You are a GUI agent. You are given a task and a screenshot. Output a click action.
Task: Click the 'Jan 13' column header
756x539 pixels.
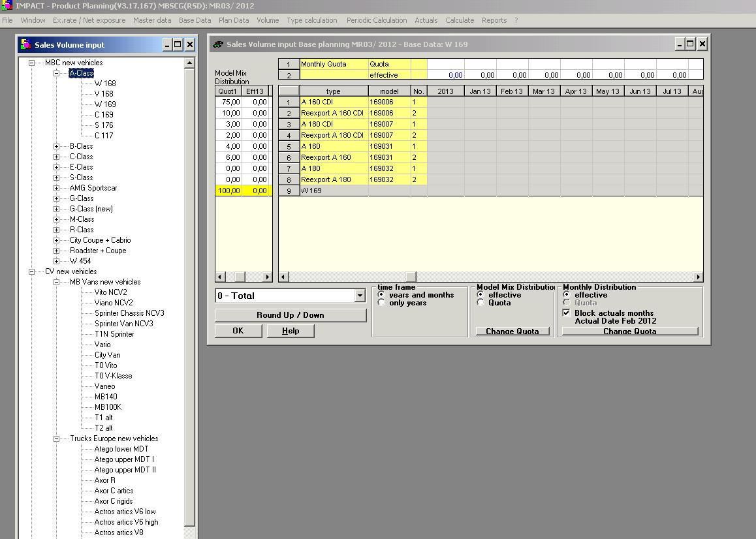(480, 91)
